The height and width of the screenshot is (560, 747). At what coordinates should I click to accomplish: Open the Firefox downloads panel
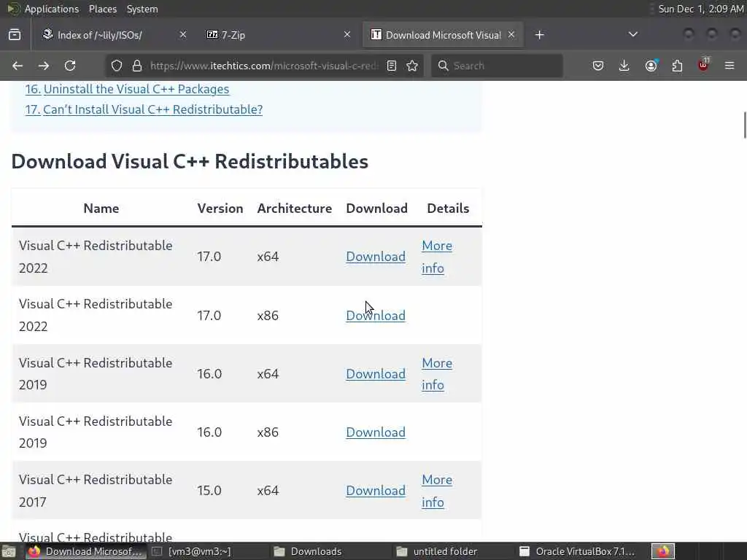coord(624,66)
